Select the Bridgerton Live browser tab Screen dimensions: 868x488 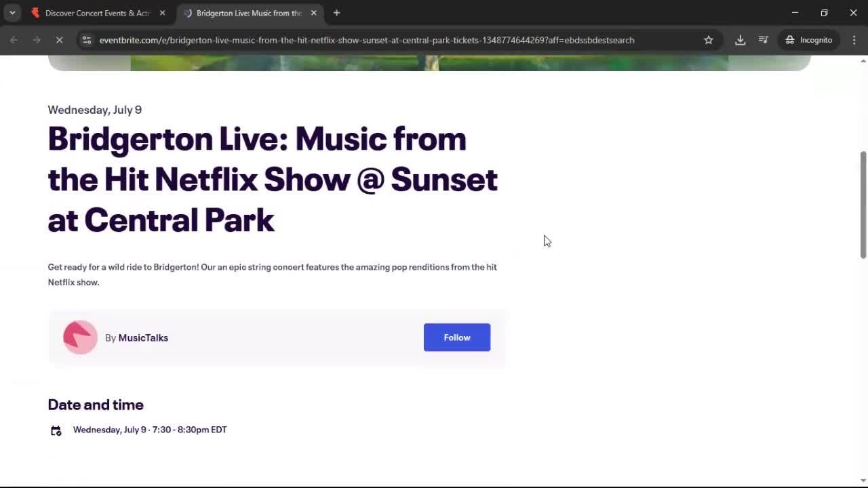click(x=248, y=13)
